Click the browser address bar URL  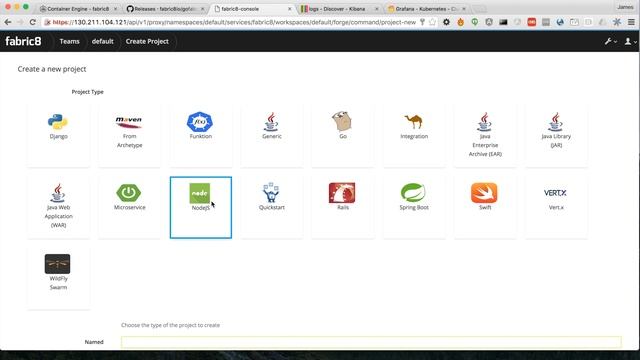point(234,22)
